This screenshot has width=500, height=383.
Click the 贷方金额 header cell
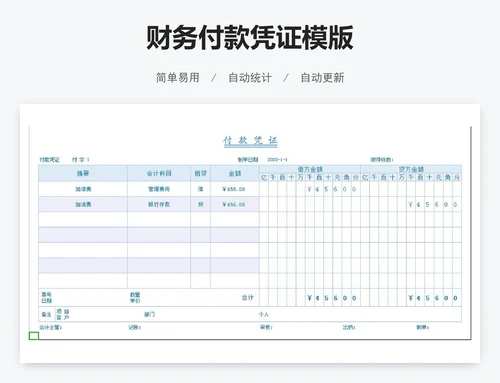click(411, 169)
